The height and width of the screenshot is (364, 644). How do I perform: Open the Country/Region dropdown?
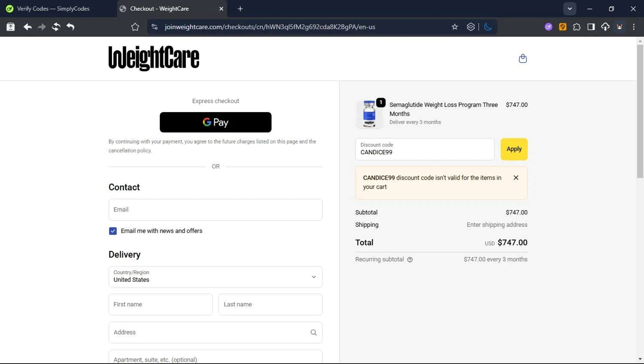click(x=216, y=277)
